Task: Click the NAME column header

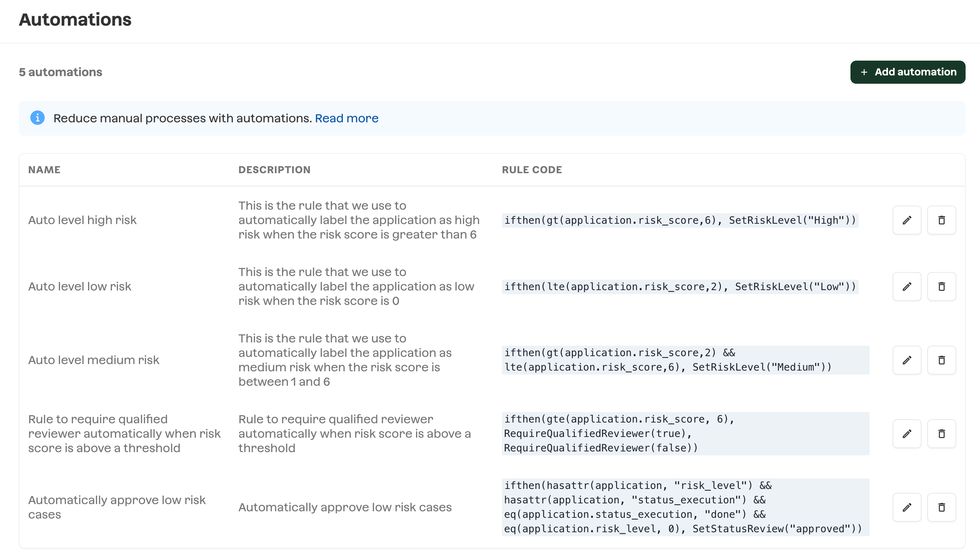Action: (44, 170)
